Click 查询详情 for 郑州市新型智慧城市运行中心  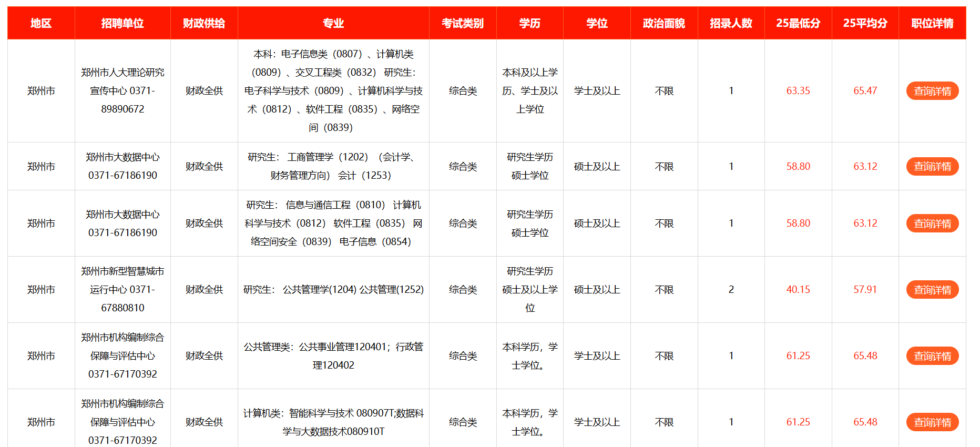pyautogui.click(x=932, y=290)
